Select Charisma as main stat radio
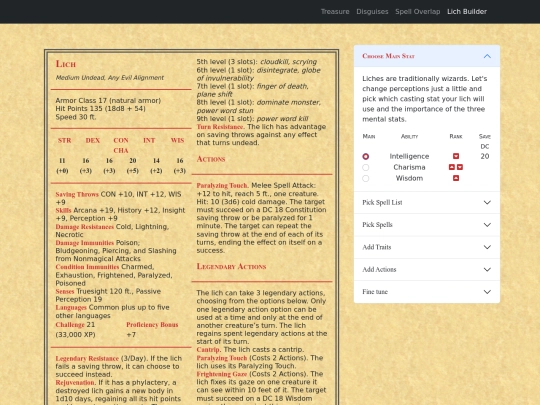540x405 pixels. click(x=366, y=167)
